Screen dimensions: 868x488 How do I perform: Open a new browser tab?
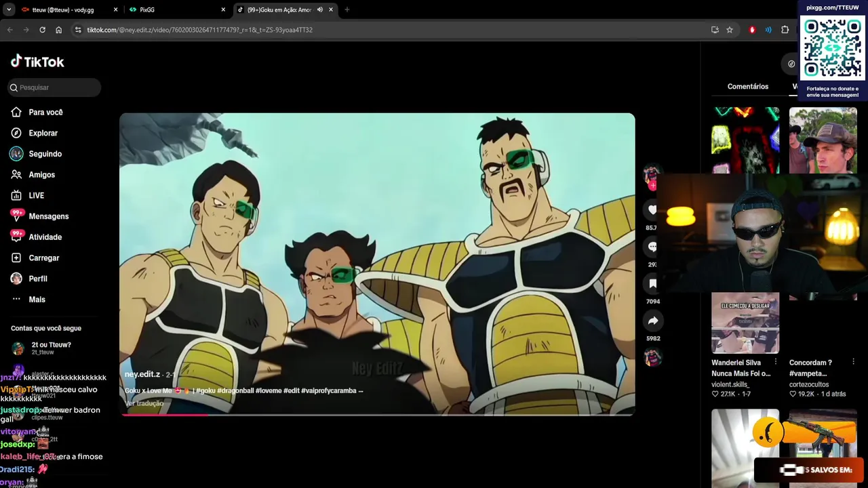coord(347,9)
